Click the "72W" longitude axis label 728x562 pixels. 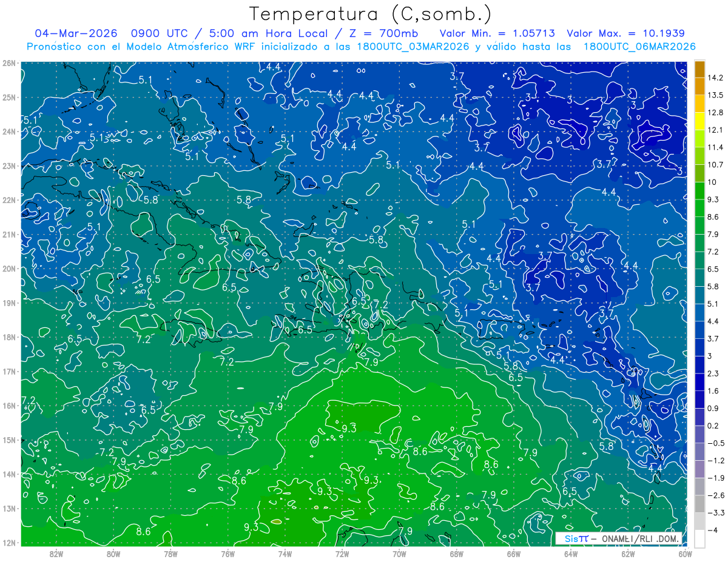[x=342, y=554]
